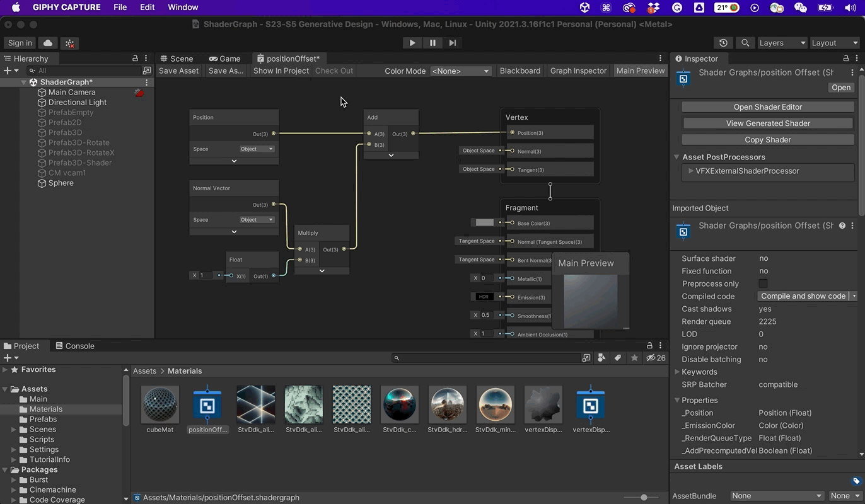The width and height of the screenshot is (865, 504).
Task: Open the Console tab
Action: (x=75, y=346)
